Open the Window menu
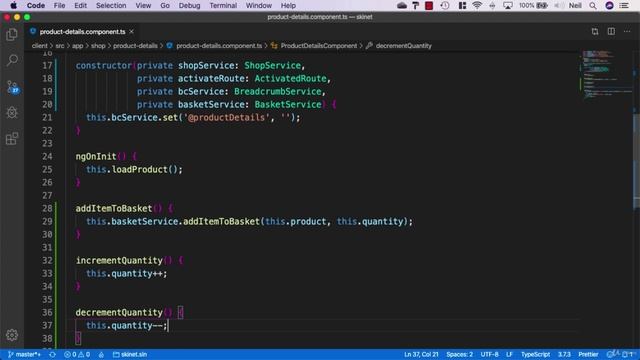The height and width of the screenshot is (360, 640). point(259,6)
